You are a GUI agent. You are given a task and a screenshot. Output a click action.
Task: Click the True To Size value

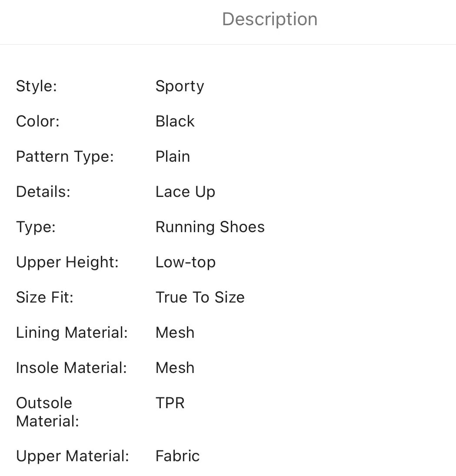pos(200,297)
